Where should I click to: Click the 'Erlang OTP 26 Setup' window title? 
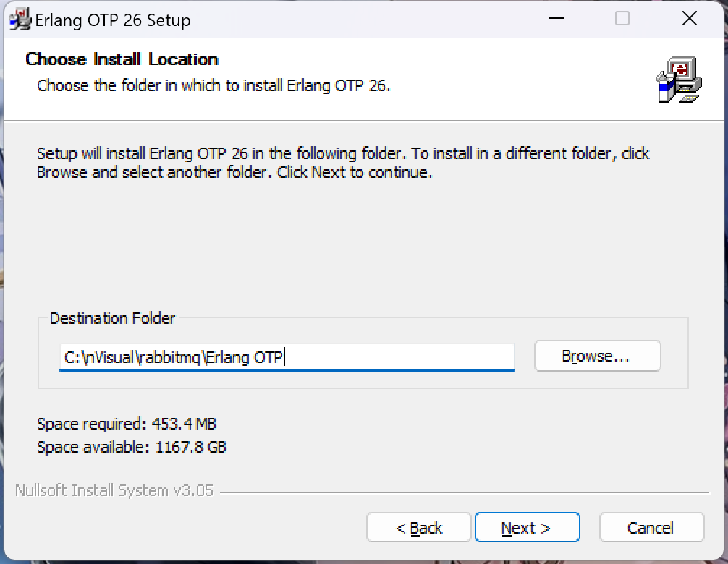[x=113, y=20]
